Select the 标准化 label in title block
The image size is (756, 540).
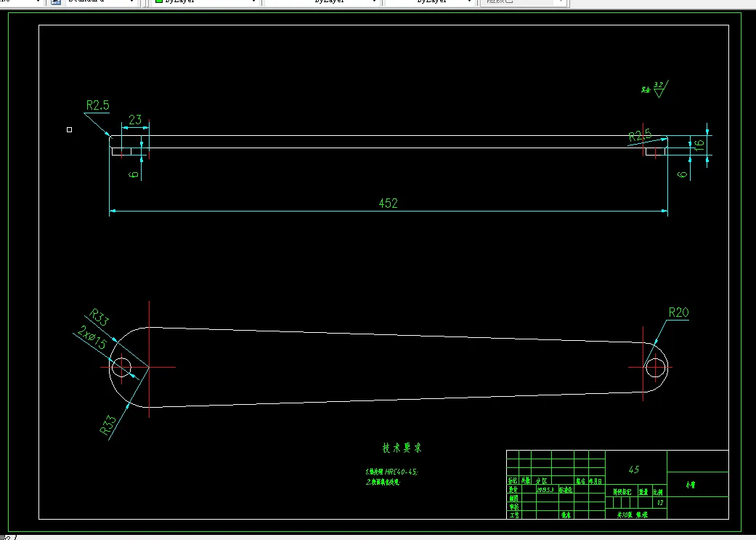click(x=566, y=490)
